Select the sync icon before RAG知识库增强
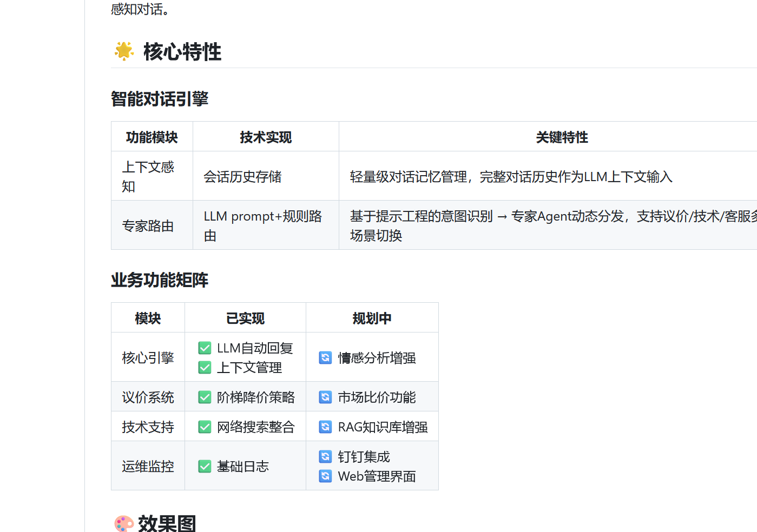757x532 pixels. click(x=325, y=427)
